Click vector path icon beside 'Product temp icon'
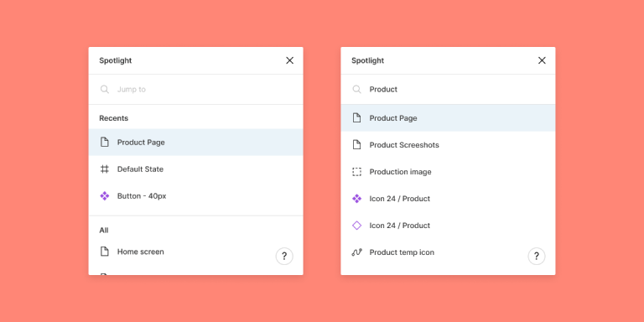The image size is (644, 322). click(357, 252)
